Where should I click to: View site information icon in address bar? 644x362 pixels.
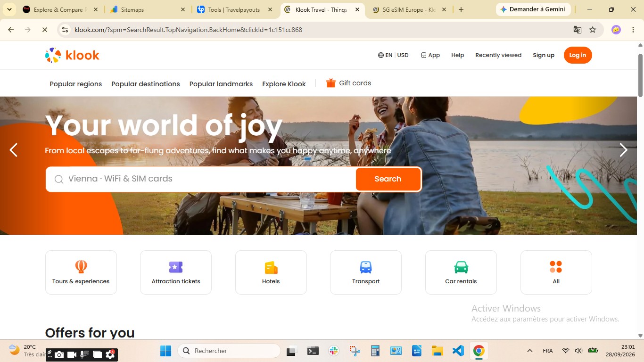[x=65, y=30]
